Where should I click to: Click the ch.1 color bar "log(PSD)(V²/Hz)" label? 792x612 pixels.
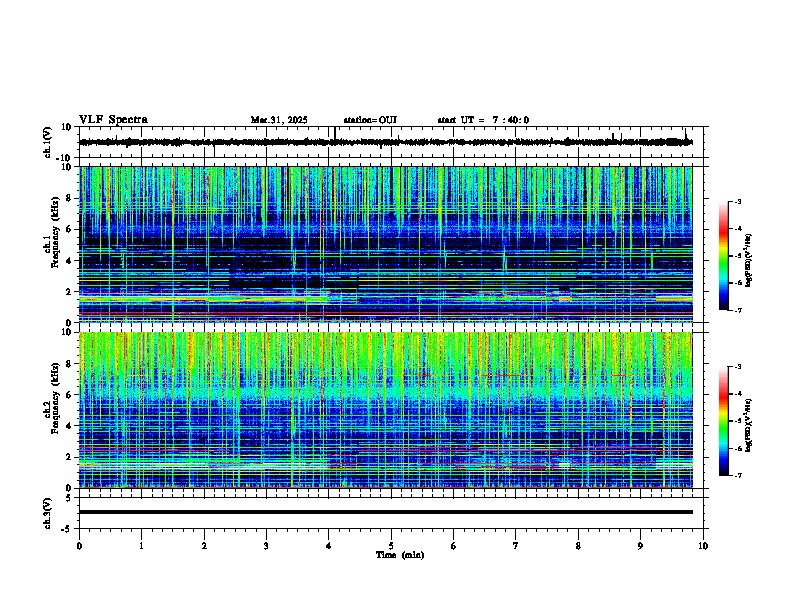(x=748, y=261)
